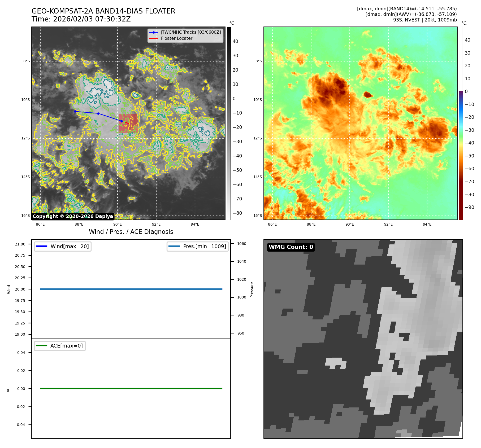Click the flat green ACE line in chart
This screenshot has width=481, height=448.
tap(131, 388)
